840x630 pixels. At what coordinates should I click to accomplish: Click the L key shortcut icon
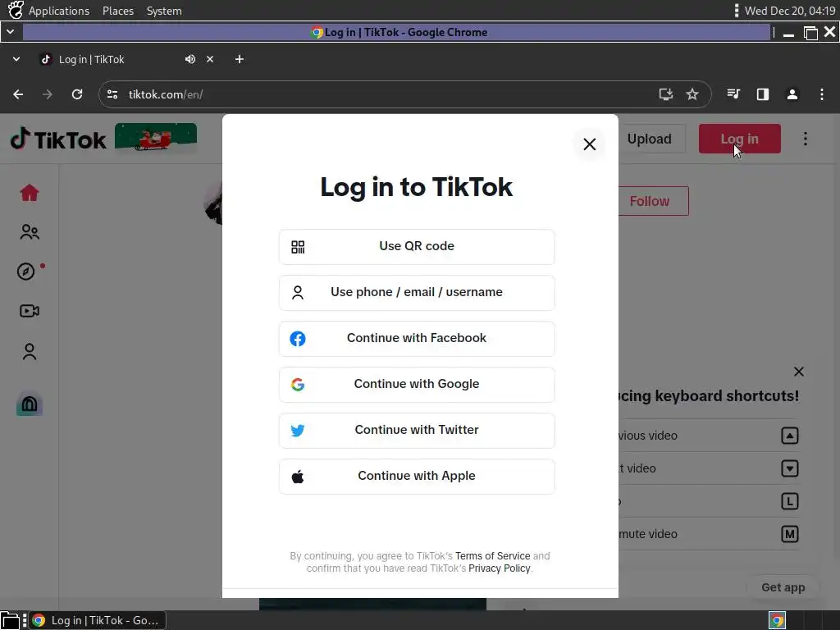tap(790, 501)
